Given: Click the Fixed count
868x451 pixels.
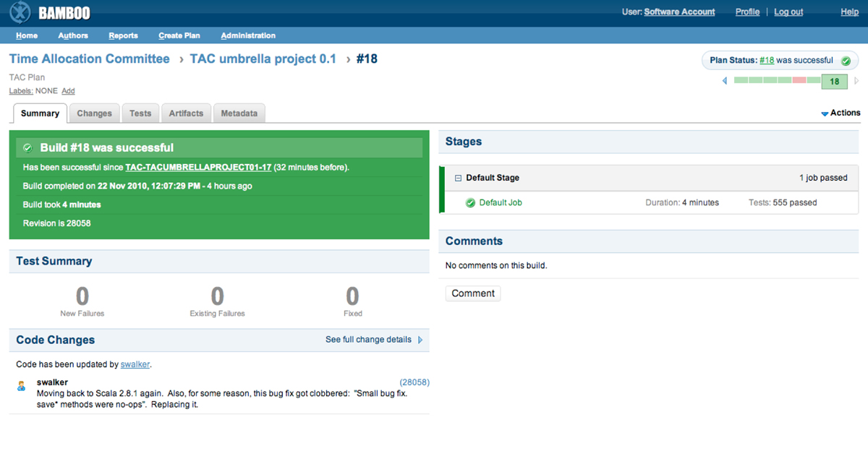Looking at the screenshot, I should point(352,296).
